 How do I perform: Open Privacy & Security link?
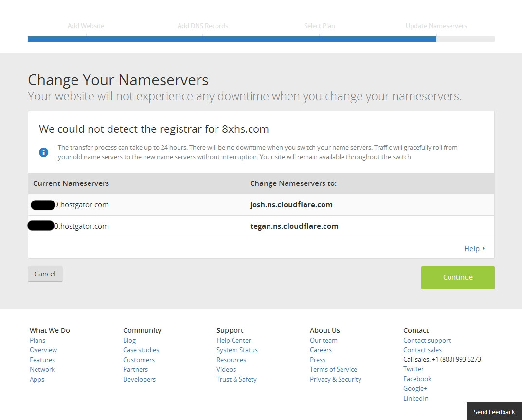(x=336, y=380)
